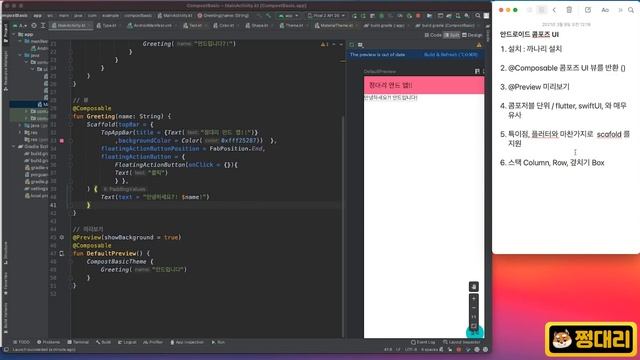Click the red color swatch in line 33 gutter
Image resolution: width=640 pixels, height=360 pixels.
[x=62, y=140]
